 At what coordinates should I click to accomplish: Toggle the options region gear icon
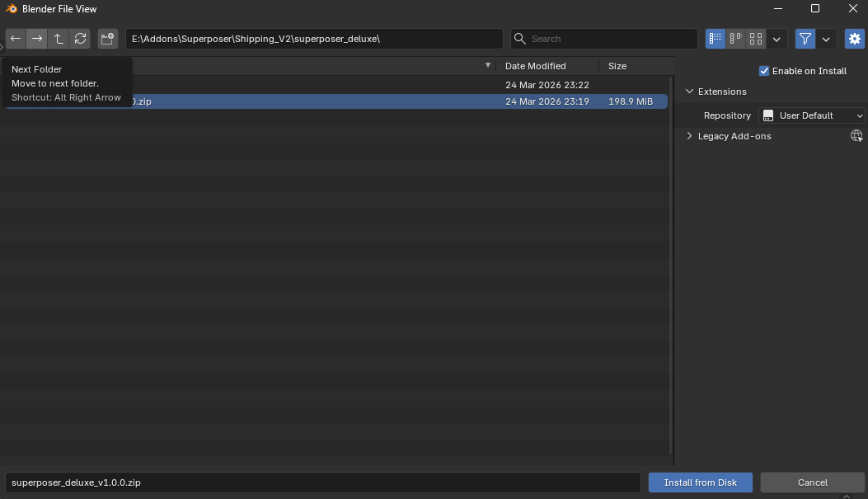[855, 39]
